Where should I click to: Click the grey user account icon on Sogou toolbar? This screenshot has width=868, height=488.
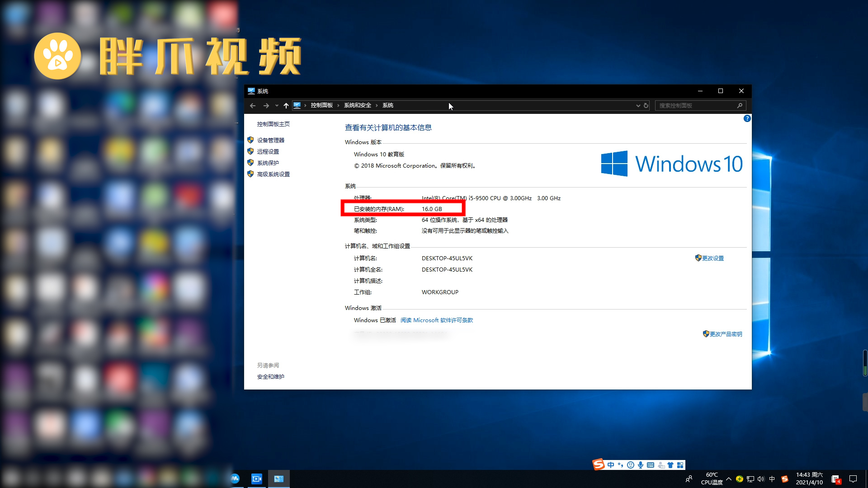(x=661, y=465)
